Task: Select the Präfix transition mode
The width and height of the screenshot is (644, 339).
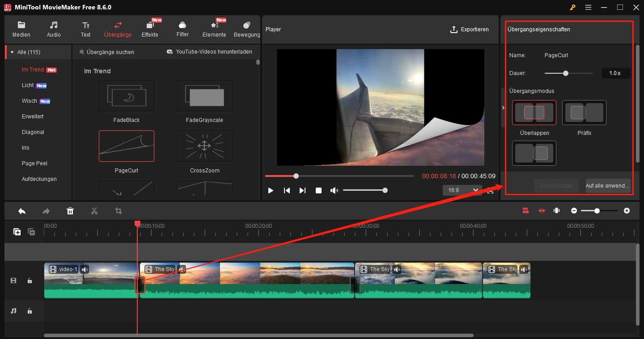Action: [x=584, y=113]
